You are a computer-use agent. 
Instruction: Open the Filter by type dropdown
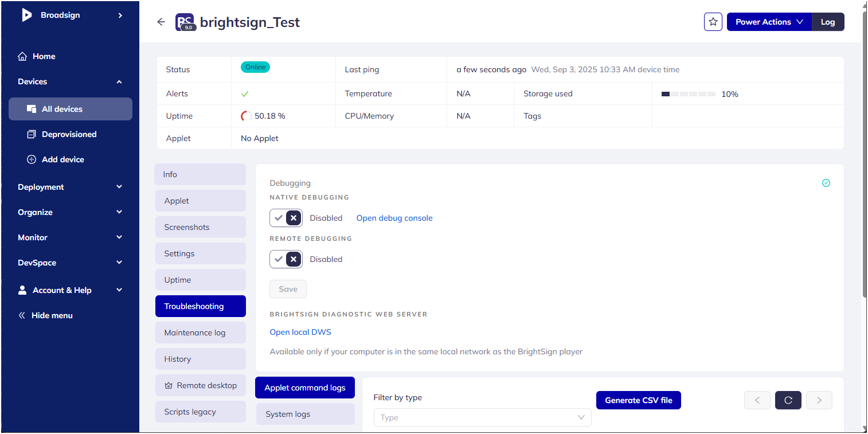pos(482,417)
